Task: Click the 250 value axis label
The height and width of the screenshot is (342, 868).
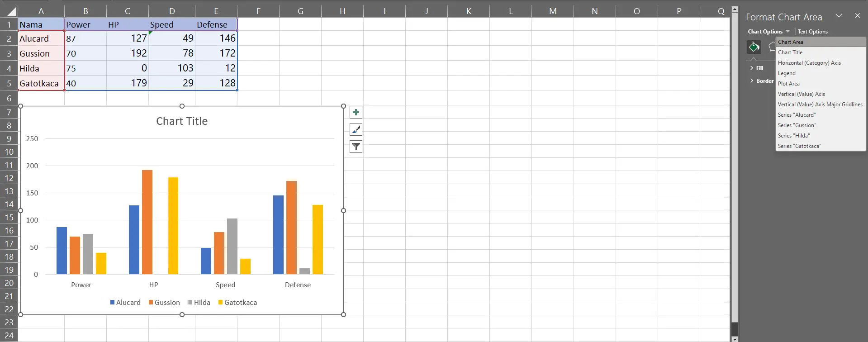Action: coord(32,139)
